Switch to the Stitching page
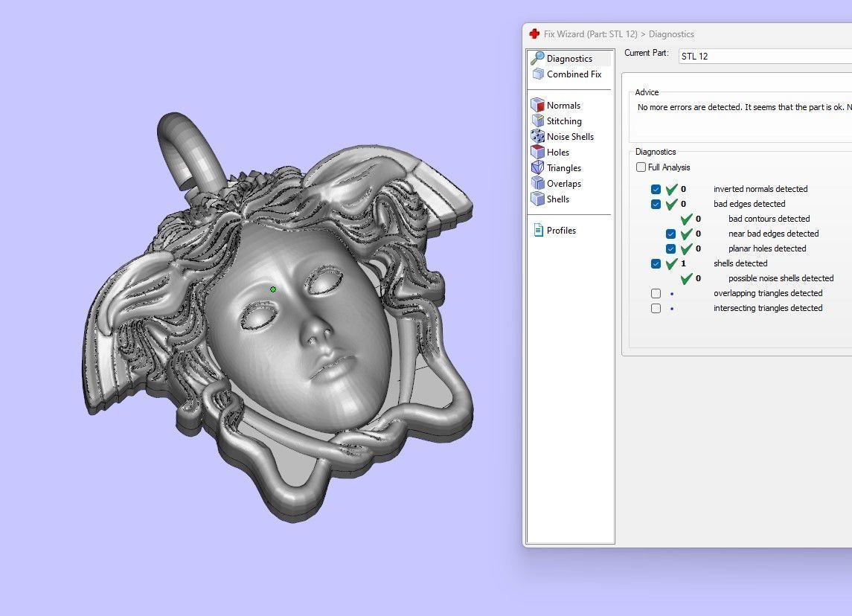 [x=564, y=121]
